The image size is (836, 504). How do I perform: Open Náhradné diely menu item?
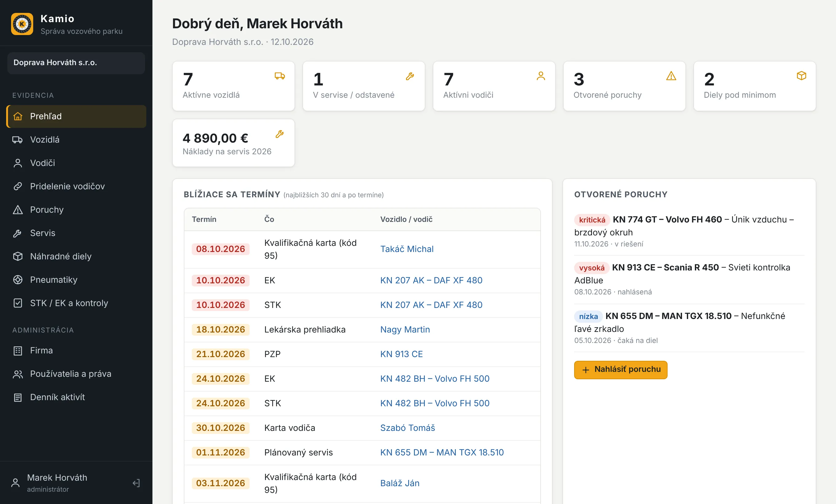(x=76, y=256)
